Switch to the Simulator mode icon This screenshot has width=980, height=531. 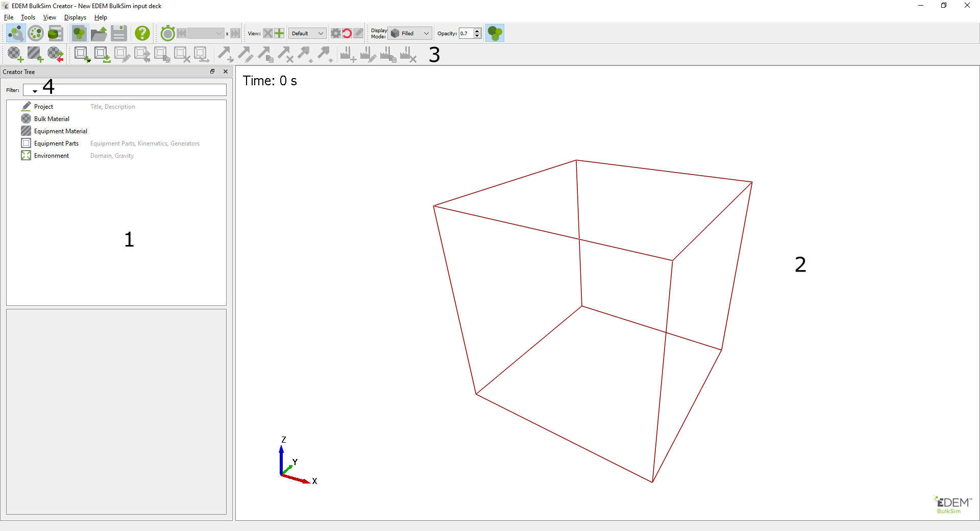[36, 33]
